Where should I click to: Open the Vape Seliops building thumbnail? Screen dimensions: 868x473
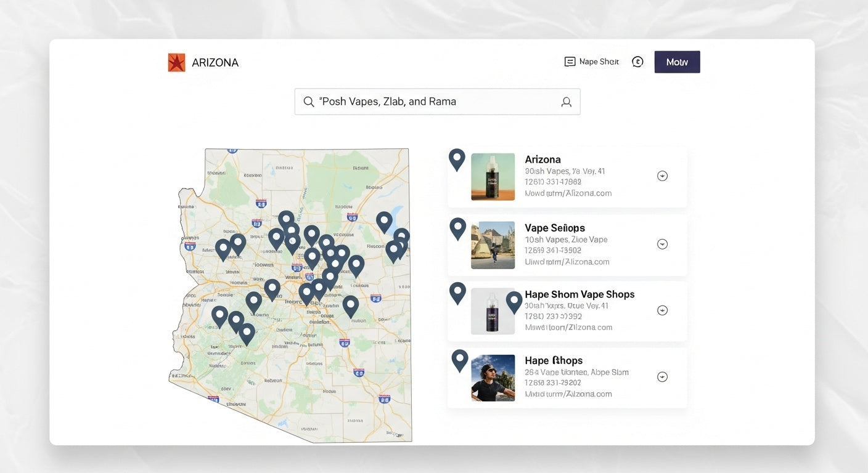point(493,245)
